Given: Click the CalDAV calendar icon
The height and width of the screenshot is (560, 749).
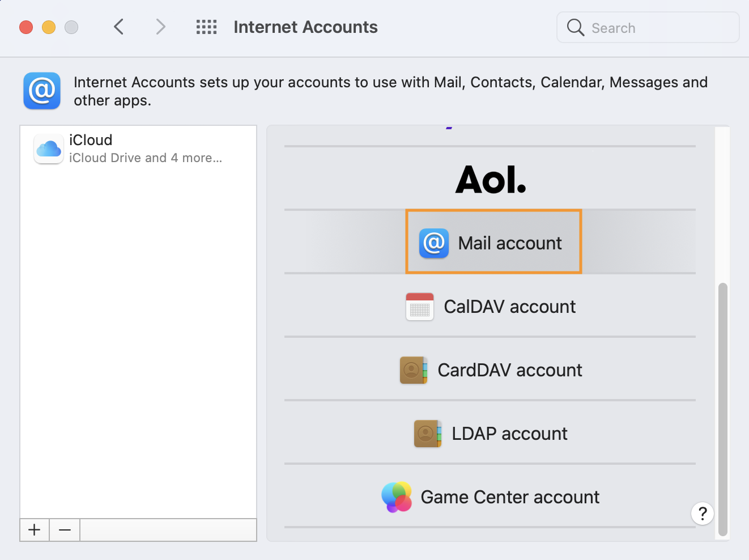Looking at the screenshot, I should 420,307.
